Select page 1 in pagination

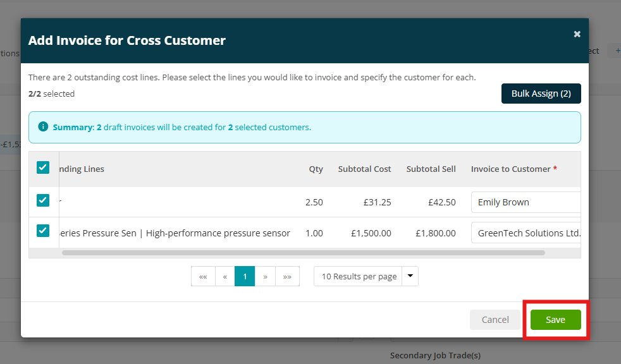coord(245,276)
